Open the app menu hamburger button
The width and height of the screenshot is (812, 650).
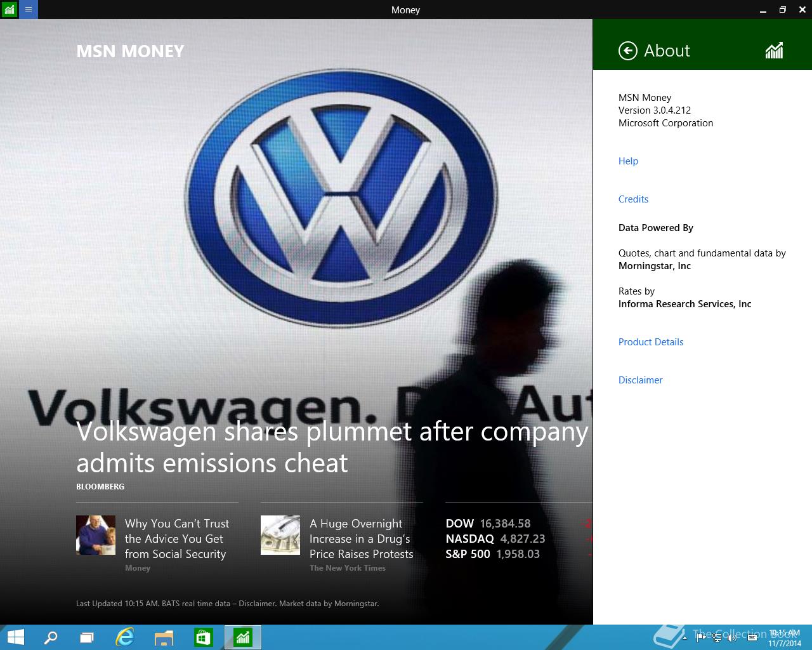tap(29, 10)
